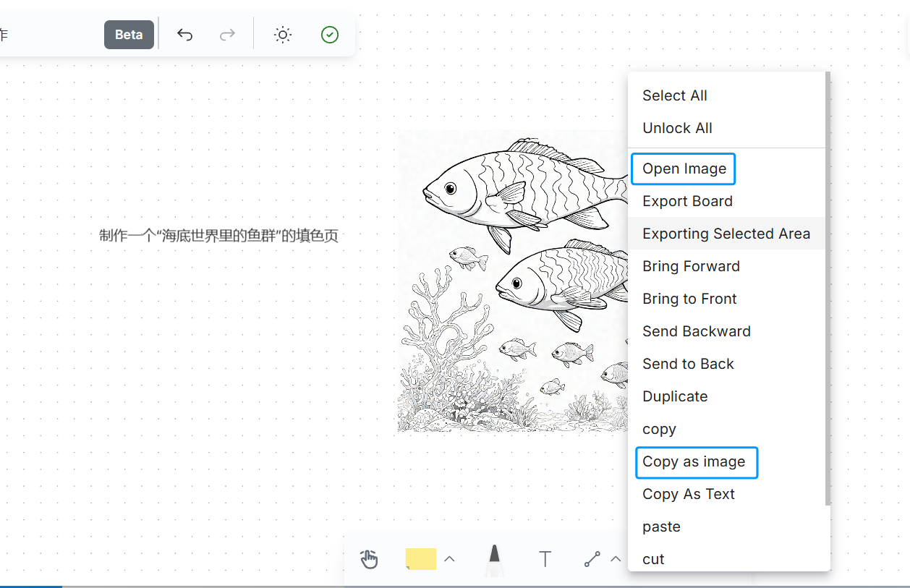910x588 pixels.
Task: Click the redo arrow icon
Action: click(x=227, y=35)
